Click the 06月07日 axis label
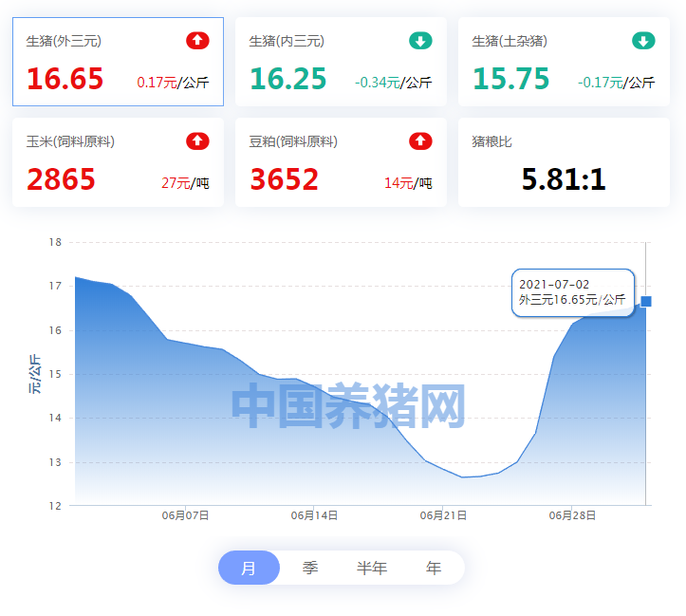 (x=185, y=515)
